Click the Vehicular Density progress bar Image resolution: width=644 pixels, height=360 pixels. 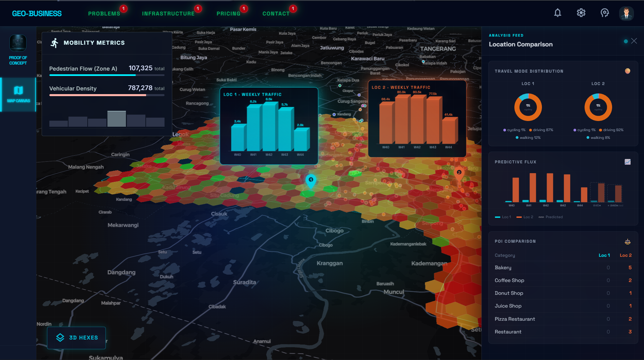[107, 95]
